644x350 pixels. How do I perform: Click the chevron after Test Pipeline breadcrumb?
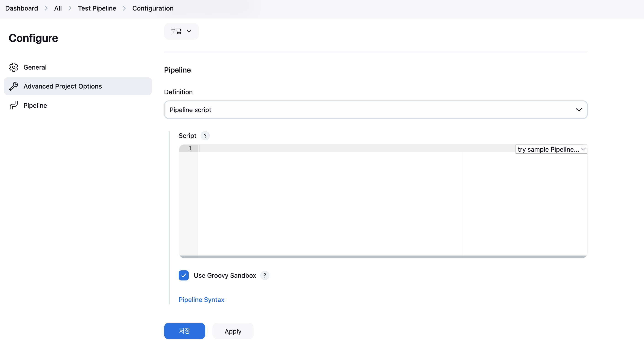click(x=124, y=8)
